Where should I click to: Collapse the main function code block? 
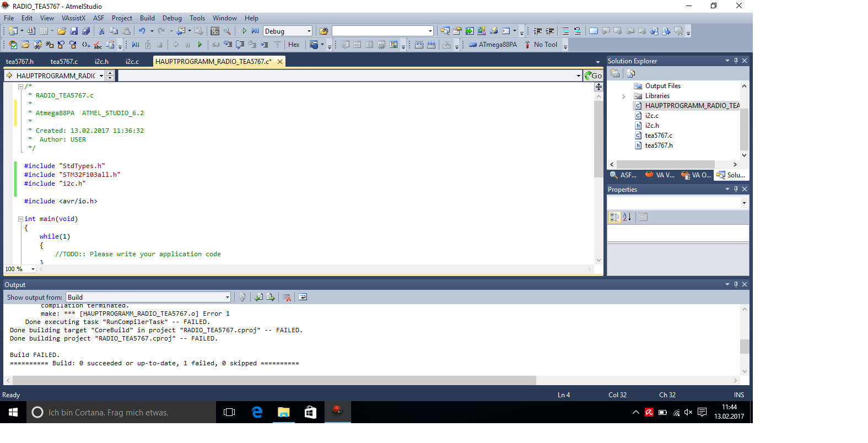point(20,219)
